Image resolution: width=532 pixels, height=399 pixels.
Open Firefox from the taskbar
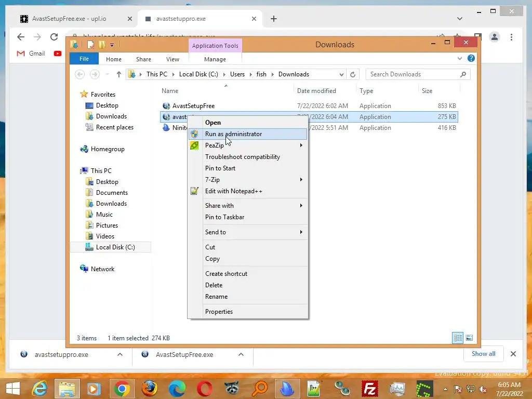tap(149, 389)
